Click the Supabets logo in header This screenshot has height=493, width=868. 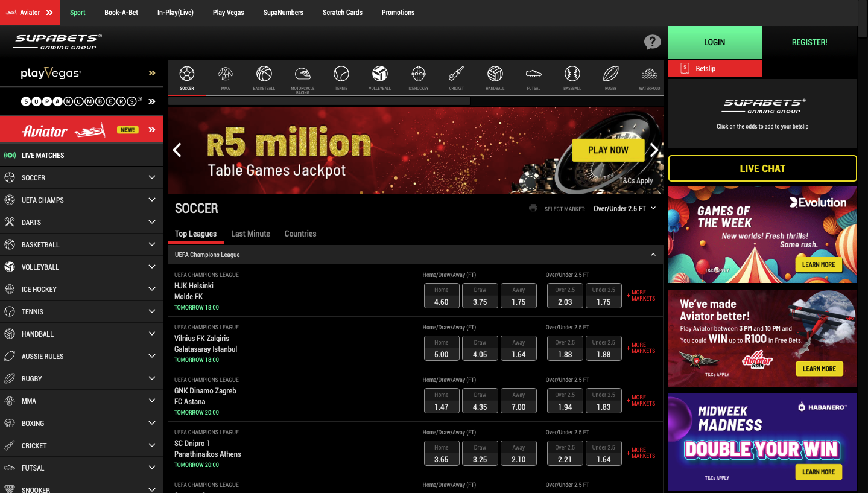pyautogui.click(x=58, y=42)
